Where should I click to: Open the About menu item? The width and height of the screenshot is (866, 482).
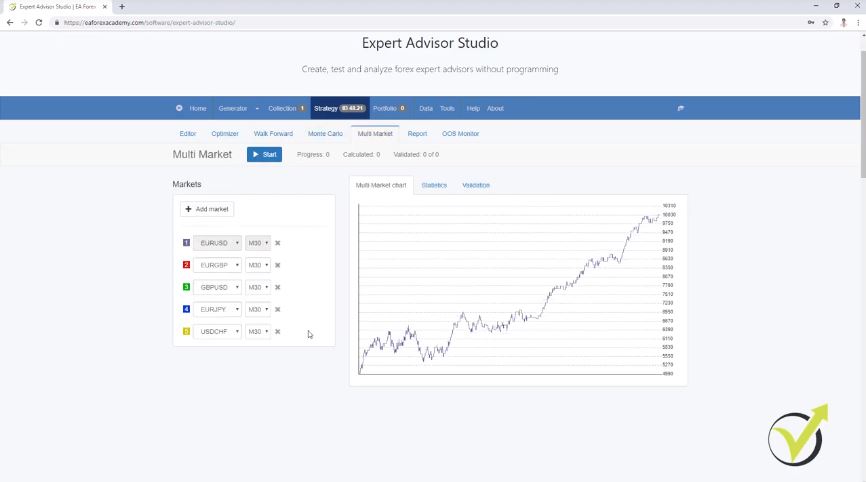[495, 109]
